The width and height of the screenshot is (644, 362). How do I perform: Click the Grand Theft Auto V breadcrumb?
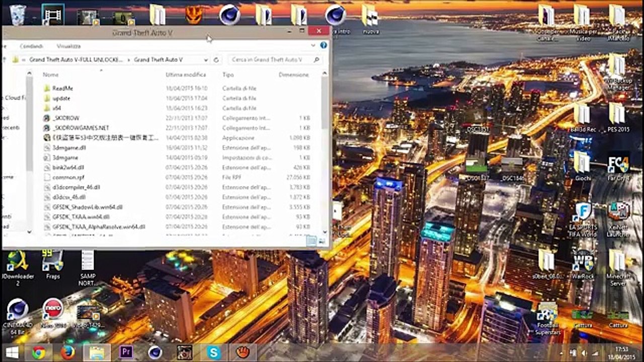(158, 60)
